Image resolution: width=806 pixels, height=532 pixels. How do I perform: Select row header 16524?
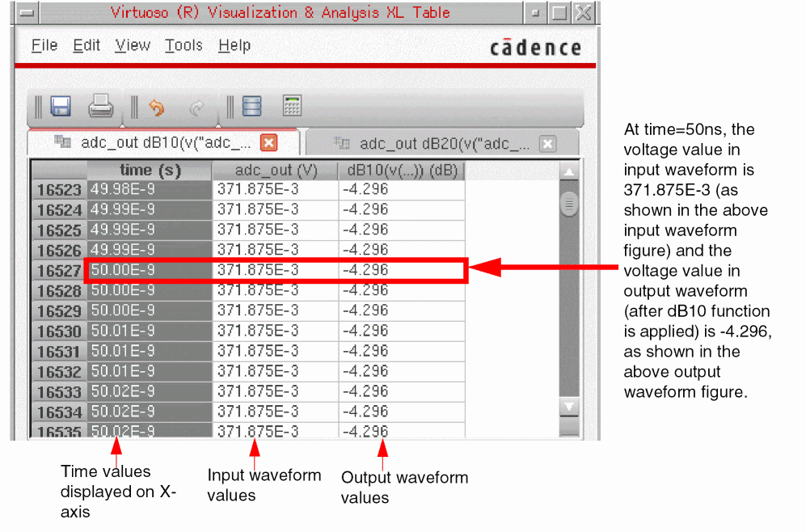point(59,209)
